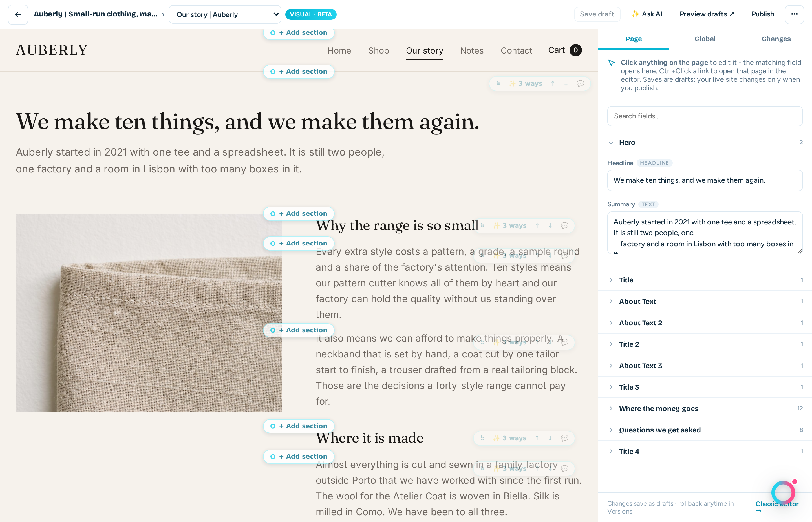Expand the About Text 3 field group

[x=705, y=366]
